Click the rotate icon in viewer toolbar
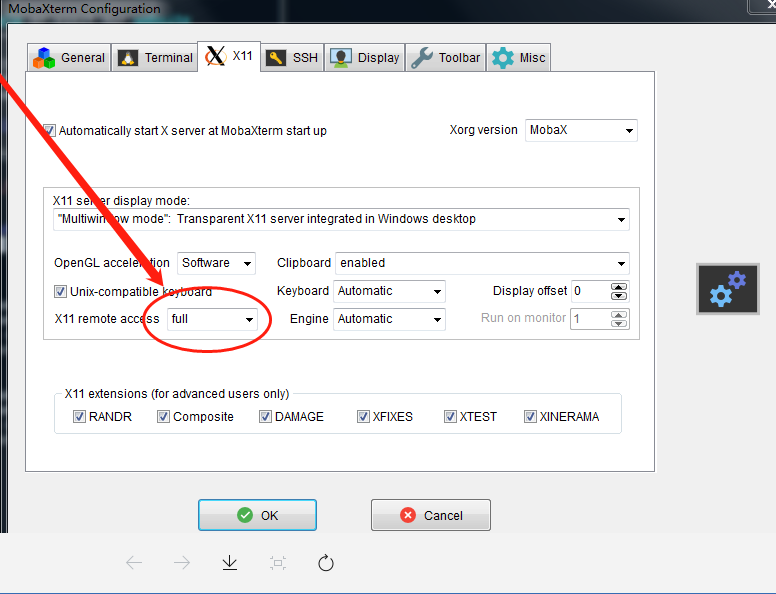776x594 pixels. (x=326, y=563)
